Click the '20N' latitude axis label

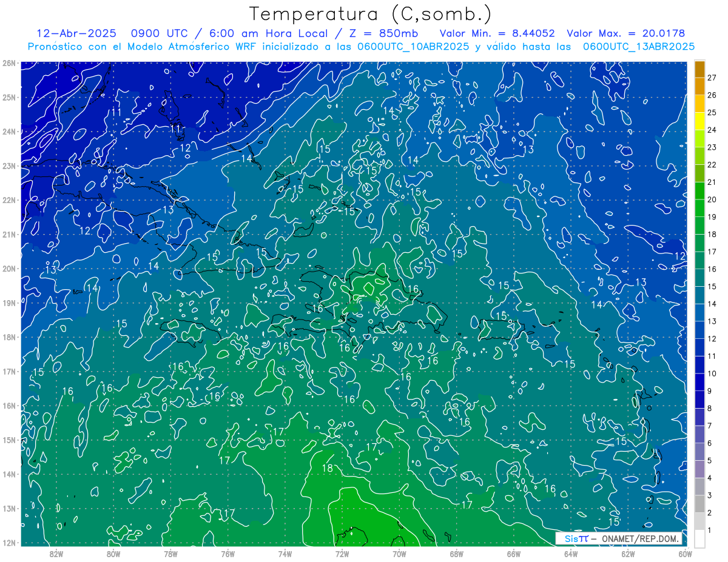[x=8, y=269]
